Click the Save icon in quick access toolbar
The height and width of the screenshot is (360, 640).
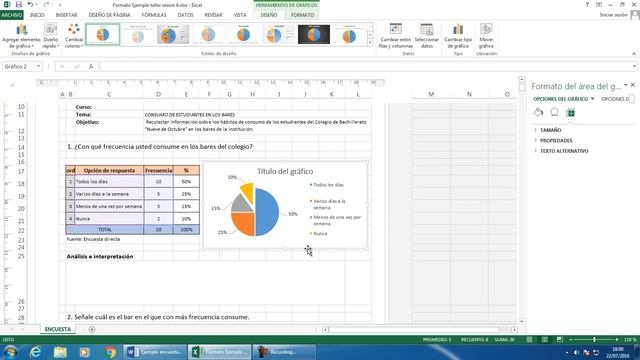click(x=19, y=4)
